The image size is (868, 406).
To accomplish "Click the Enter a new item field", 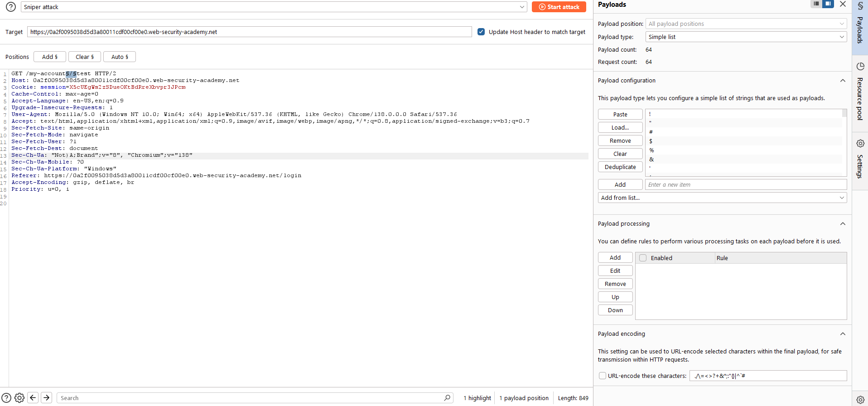I will (746, 184).
